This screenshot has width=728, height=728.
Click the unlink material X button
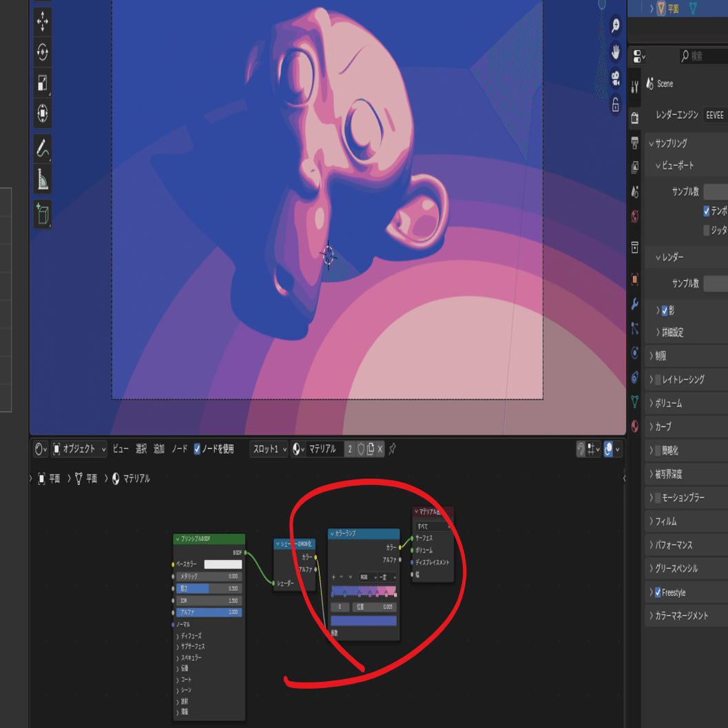point(379,449)
